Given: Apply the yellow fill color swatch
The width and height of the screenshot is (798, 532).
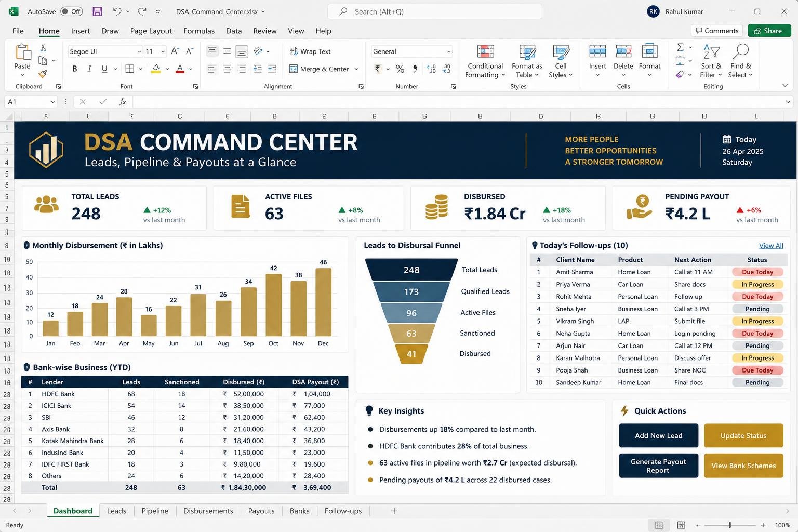Looking at the screenshot, I should click(x=156, y=69).
